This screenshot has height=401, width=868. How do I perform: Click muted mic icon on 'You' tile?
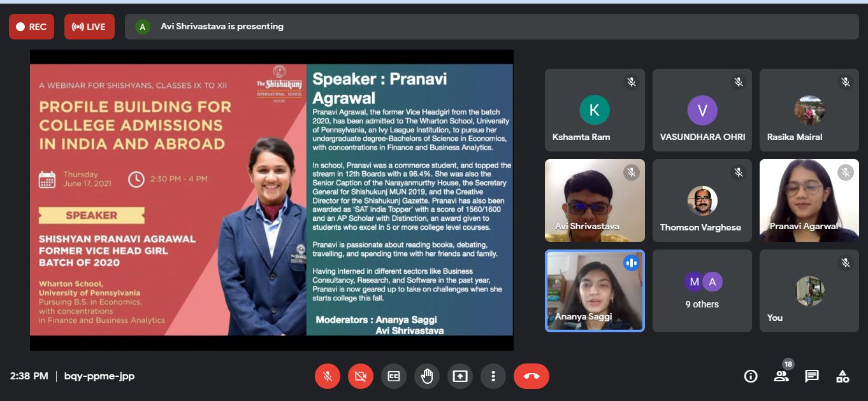[846, 263]
